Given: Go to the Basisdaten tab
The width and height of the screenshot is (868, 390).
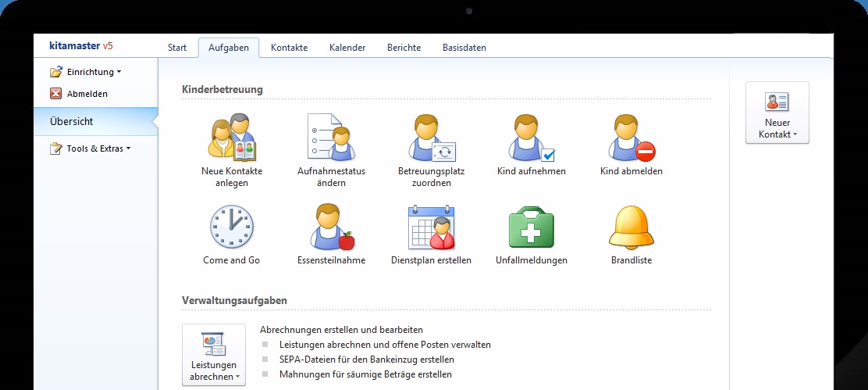Looking at the screenshot, I should point(464,48).
